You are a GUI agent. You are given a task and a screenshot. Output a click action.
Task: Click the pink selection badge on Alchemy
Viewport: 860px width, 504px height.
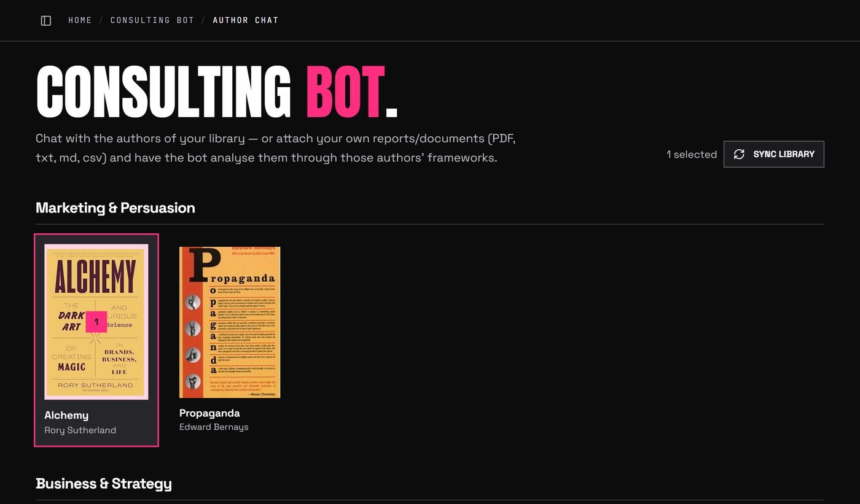point(96,322)
